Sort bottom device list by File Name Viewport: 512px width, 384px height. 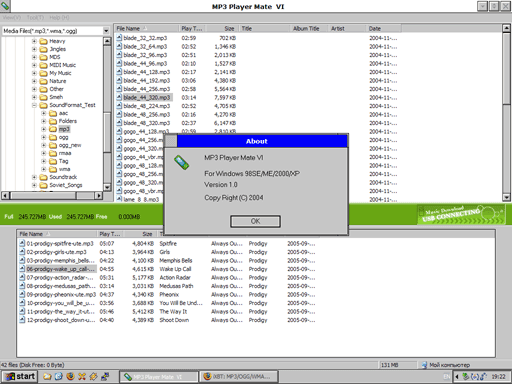point(57,234)
